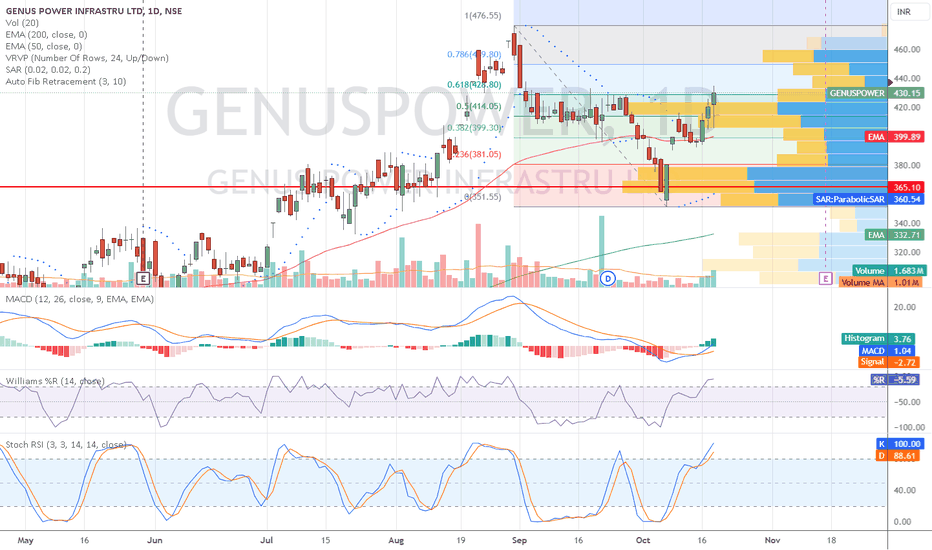Click the E earnings marker near June
Viewport: 932px width, 550px height.
(143, 278)
